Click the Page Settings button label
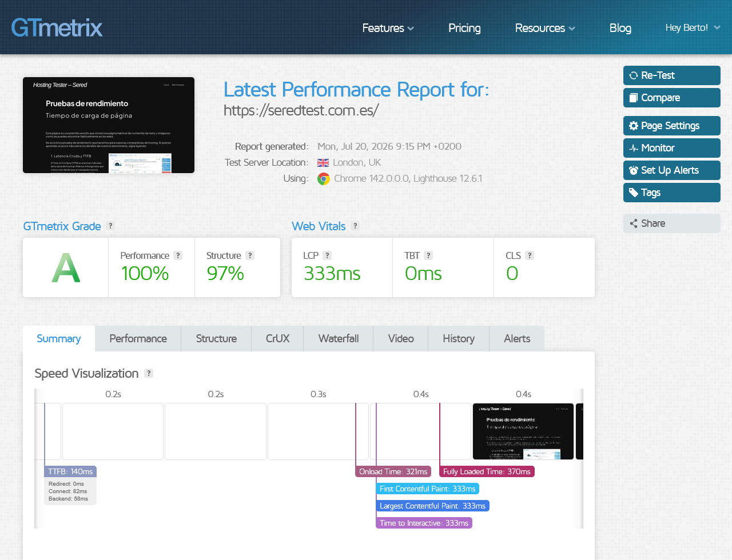The image size is (732, 560). 670,126
